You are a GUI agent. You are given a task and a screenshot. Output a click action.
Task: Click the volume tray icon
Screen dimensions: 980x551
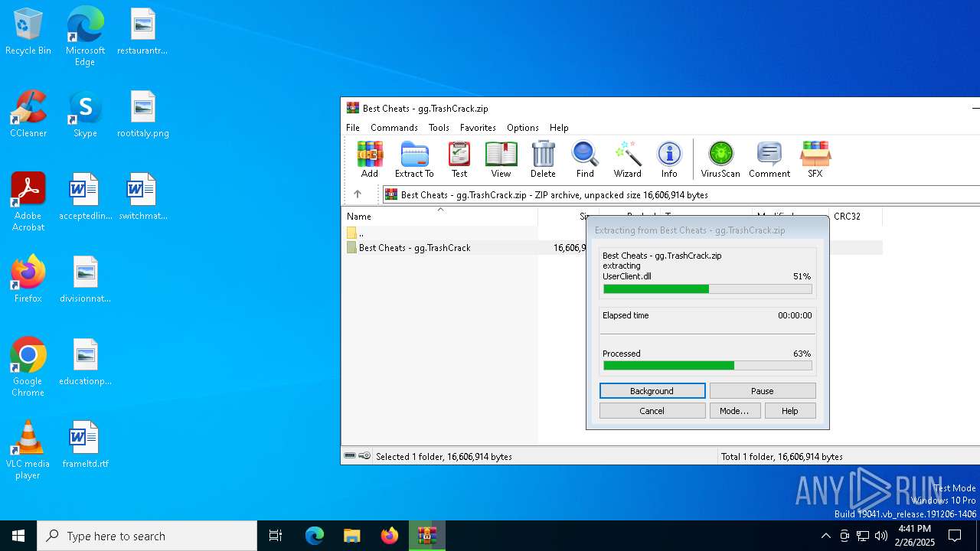pos(881,536)
